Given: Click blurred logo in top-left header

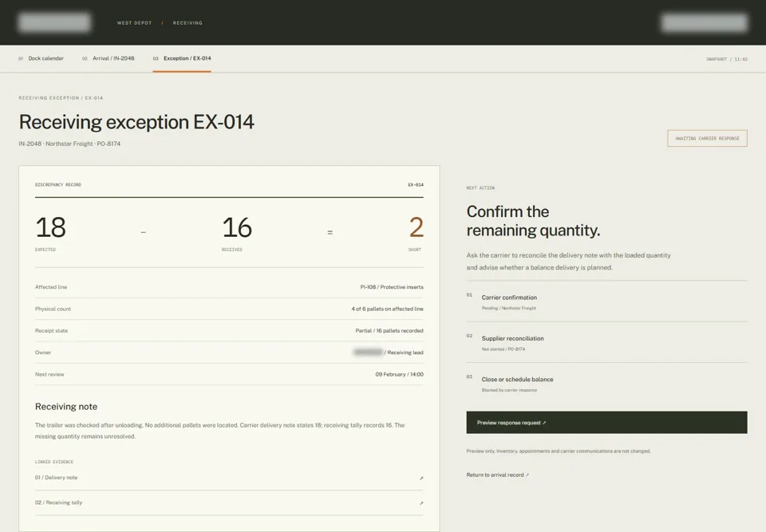Looking at the screenshot, I should coord(54,22).
